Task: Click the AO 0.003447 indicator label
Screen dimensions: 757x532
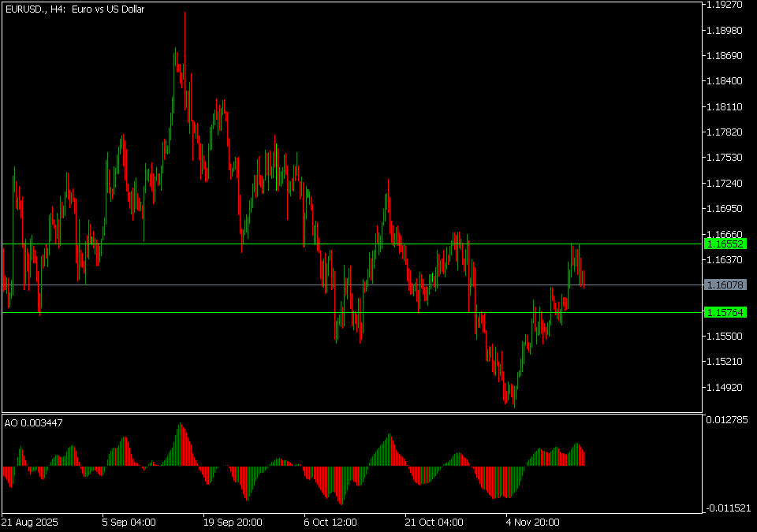Action: pyautogui.click(x=34, y=423)
